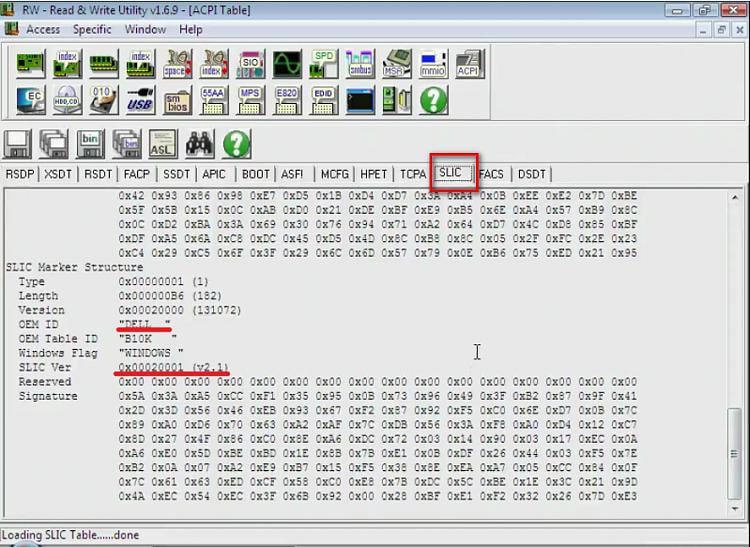The height and width of the screenshot is (547, 750).
Task: Click the save all floppy disks icon
Action: (x=54, y=143)
